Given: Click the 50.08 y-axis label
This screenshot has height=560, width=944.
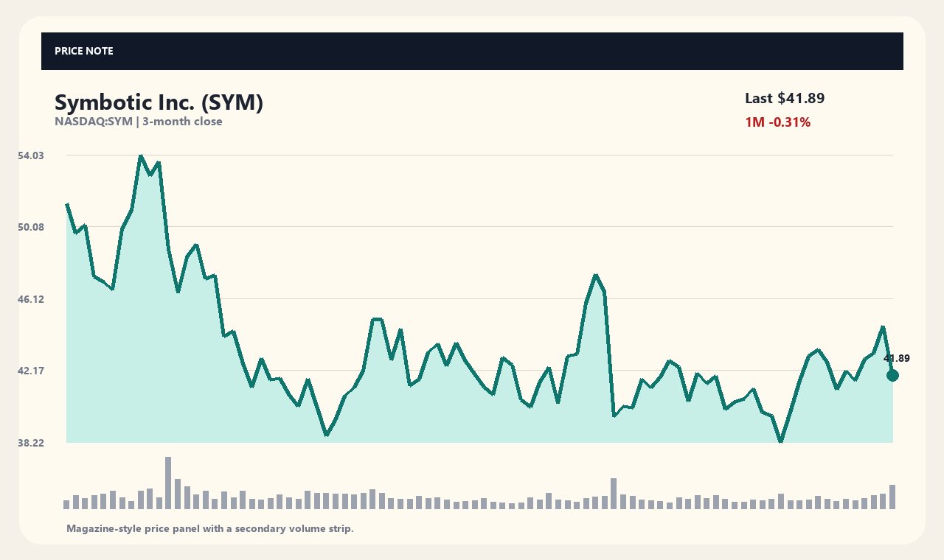Looking at the screenshot, I should pyautogui.click(x=31, y=227).
